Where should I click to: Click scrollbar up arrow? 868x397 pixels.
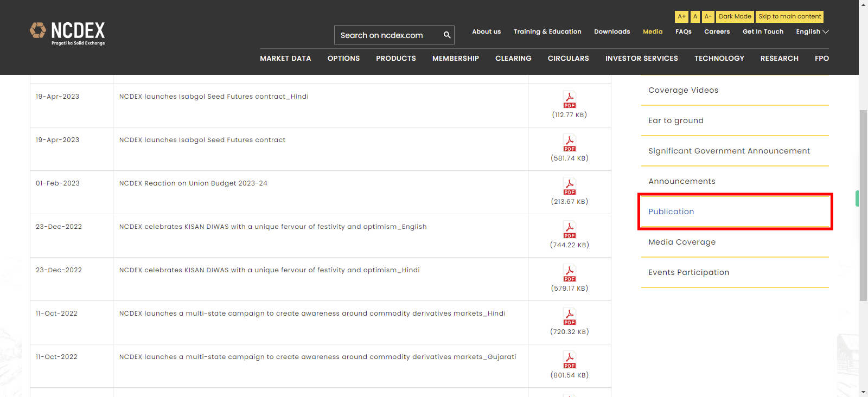pyautogui.click(x=863, y=4)
